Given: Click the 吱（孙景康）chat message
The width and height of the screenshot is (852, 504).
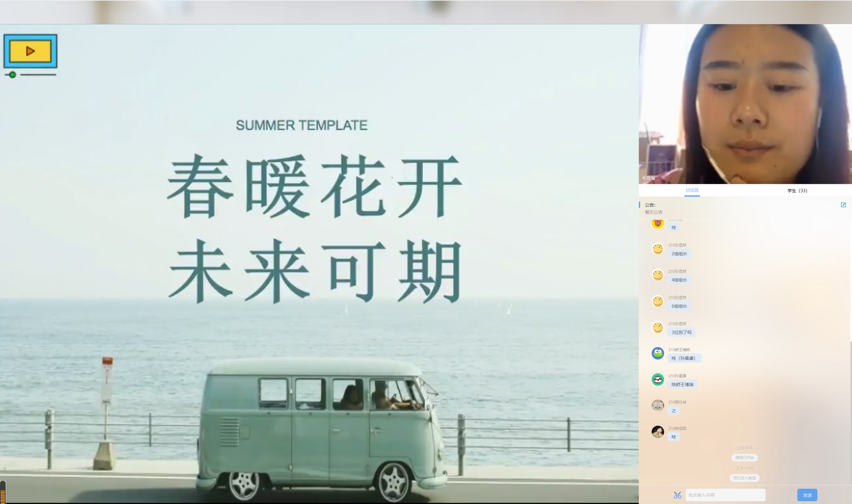Looking at the screenshot, I should point(684,358).
